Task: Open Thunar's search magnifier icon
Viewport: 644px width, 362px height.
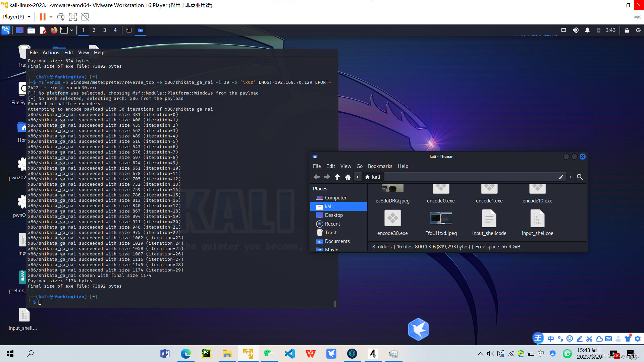Action: click(580, 177)
